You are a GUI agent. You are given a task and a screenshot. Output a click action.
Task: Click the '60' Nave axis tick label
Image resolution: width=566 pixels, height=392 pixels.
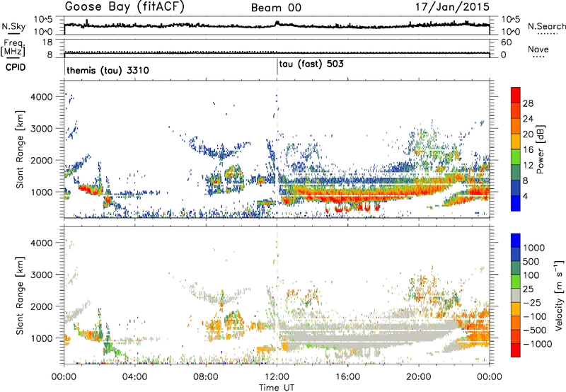pyautogui.click(x=506, y=42)
